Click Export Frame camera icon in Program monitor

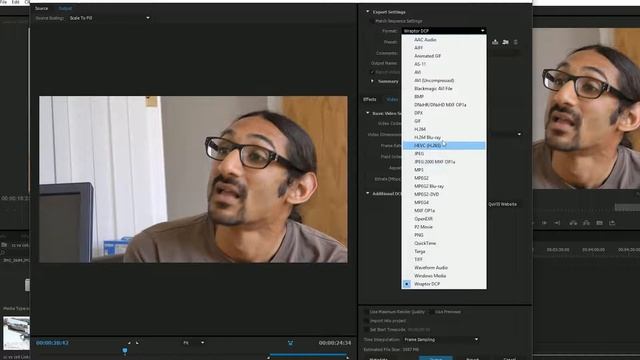click(x=599, y=223)
